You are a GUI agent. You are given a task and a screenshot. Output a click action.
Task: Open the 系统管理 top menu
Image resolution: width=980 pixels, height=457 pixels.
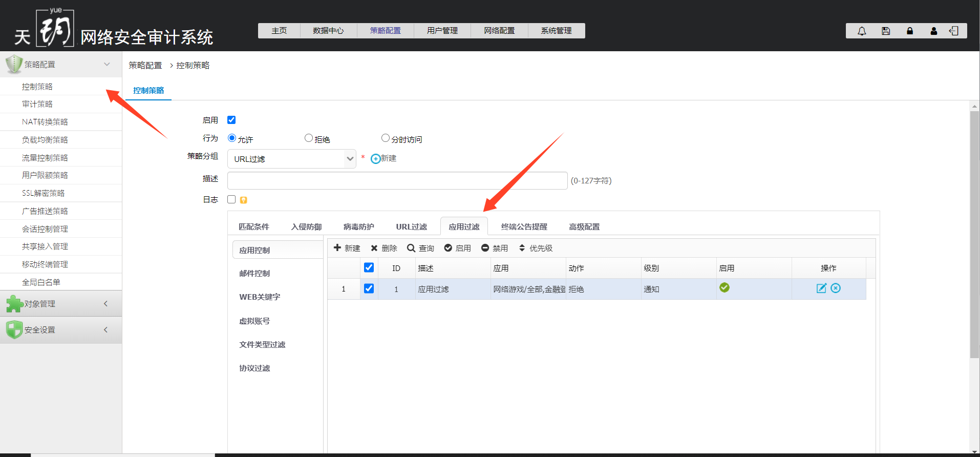coord(556,31)
